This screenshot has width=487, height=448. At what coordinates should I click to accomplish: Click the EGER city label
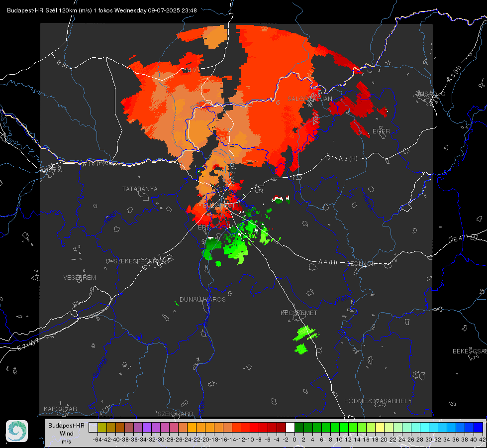[381, 131]
